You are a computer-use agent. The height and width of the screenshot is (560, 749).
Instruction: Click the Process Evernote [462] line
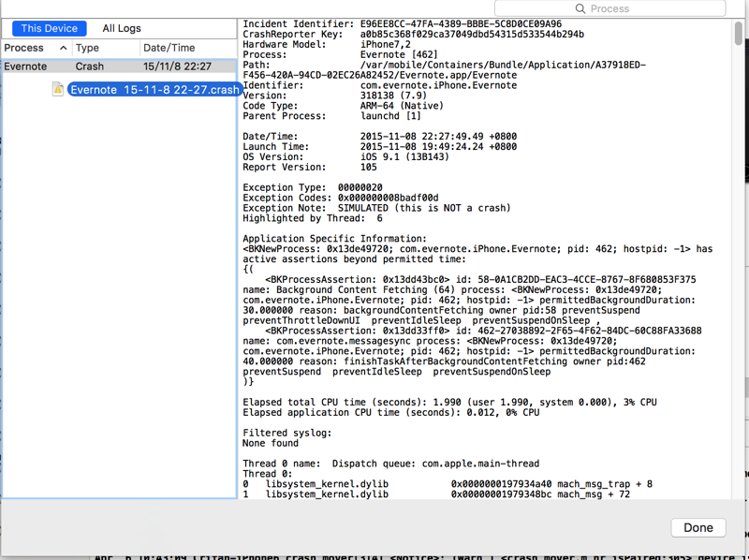(340, 55)
